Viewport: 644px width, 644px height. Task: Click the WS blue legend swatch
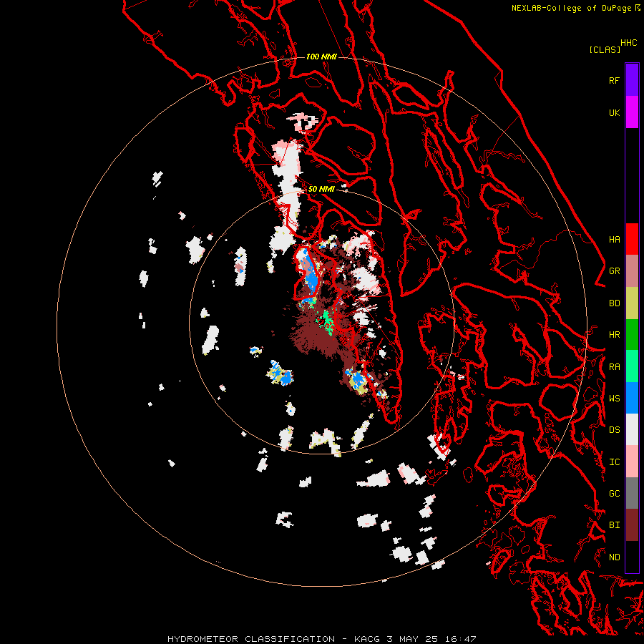click(632, 398)
